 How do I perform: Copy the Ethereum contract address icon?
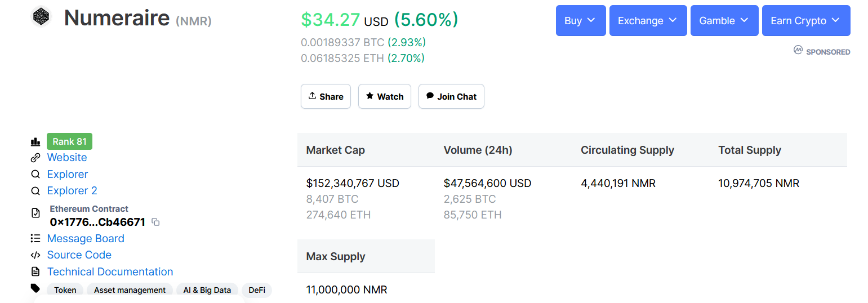pos(156,222)
